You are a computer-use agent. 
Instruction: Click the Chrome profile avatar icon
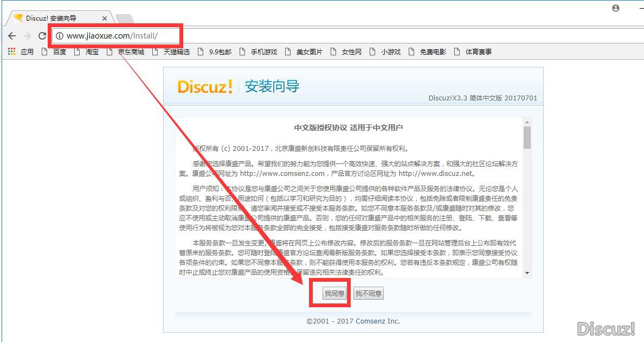pos(616,8)
